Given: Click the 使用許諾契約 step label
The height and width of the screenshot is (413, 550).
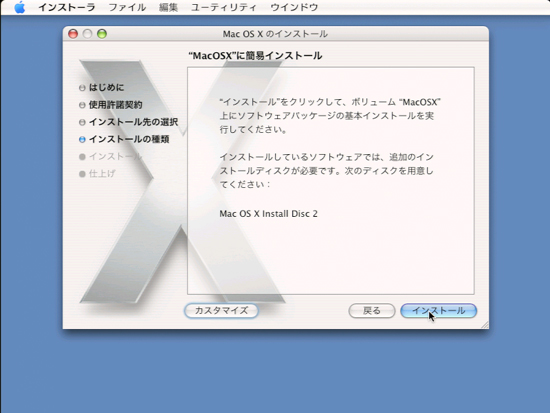Looking at the screenshot, I should pos(115,105).
